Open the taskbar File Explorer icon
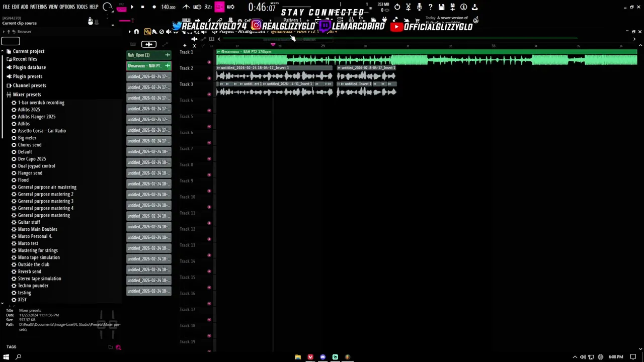Viewport: 644px width, 362px height. (x=298, y=357)
